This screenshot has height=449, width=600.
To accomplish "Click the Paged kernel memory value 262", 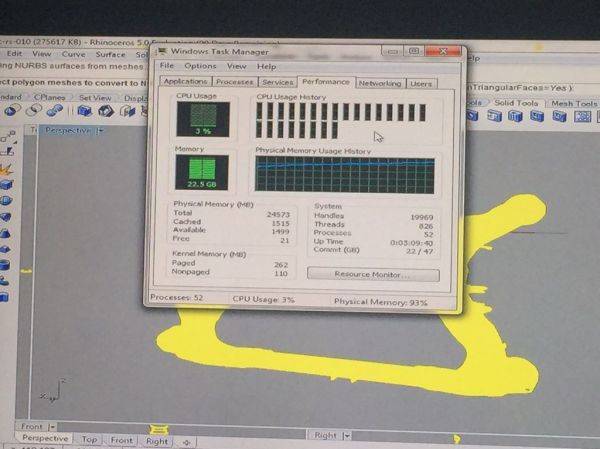I will (280, 265).
